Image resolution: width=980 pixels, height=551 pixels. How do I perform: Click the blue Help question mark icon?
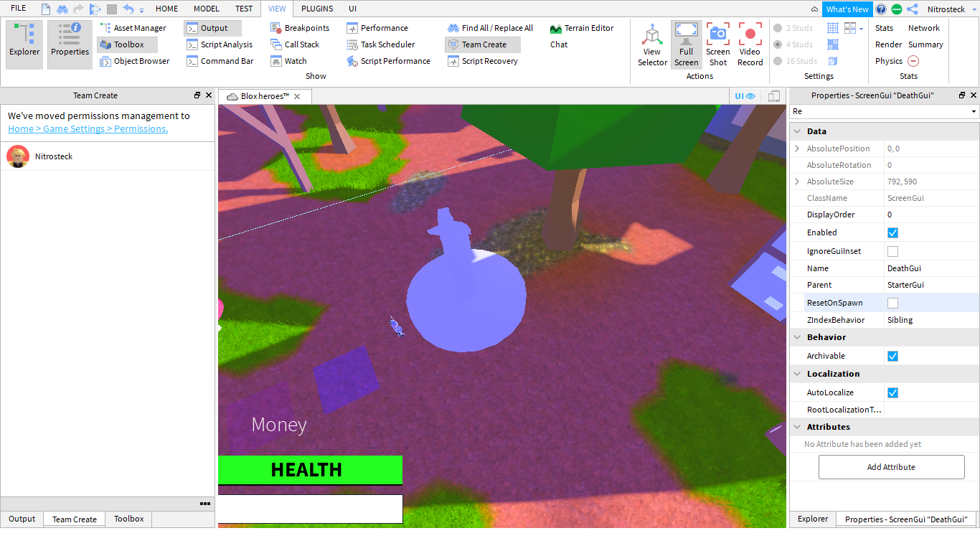click(x=881, y=9)
